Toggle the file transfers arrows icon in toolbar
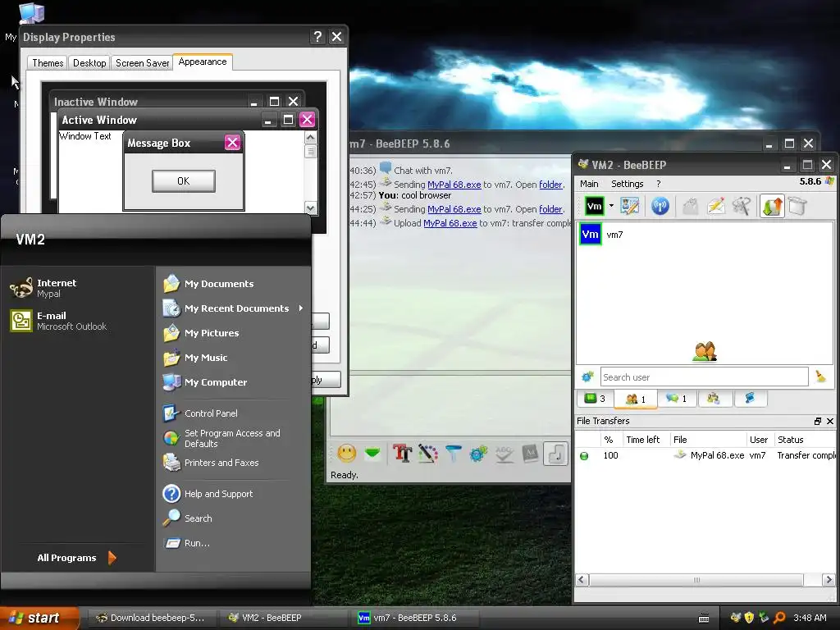840x630 pixels. tap(772, 206)
